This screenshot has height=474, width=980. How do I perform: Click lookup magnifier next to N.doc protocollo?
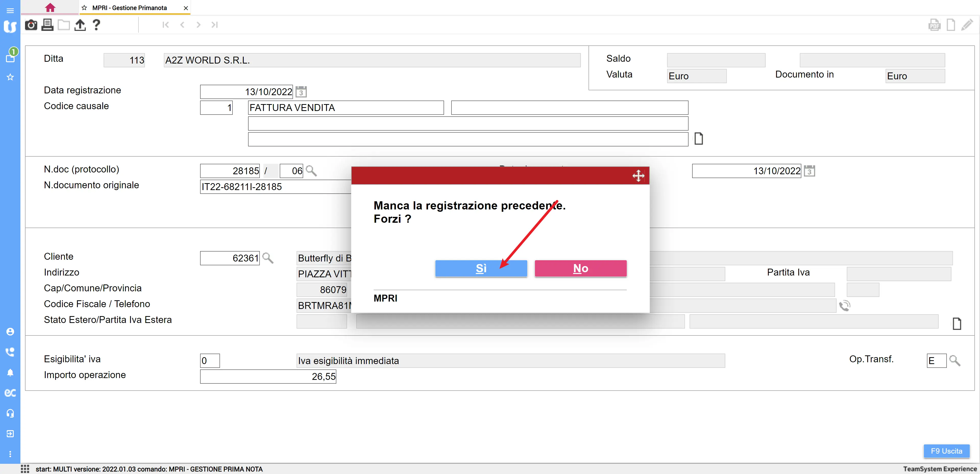[x=311, y=170]
